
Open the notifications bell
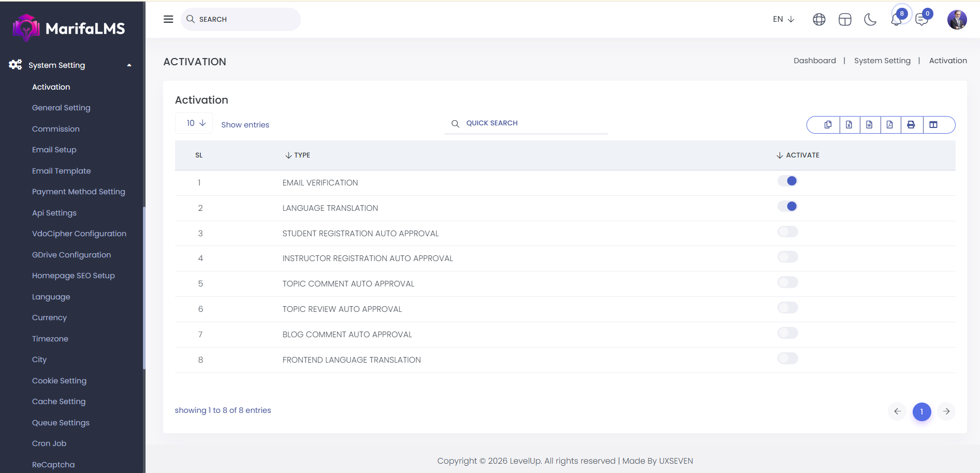pos(896,20)
